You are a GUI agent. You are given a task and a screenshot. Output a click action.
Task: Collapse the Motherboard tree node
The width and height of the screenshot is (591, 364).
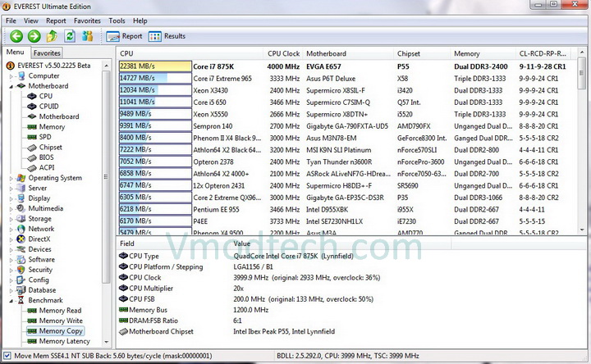(11, 86)
